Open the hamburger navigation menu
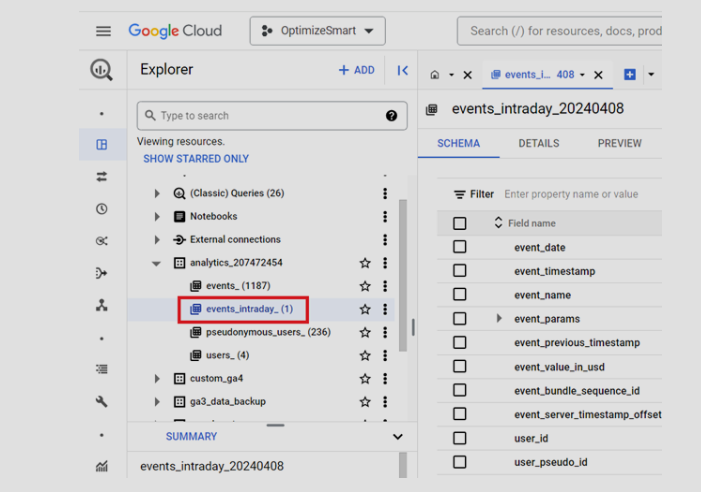This screenshot has width=701, height=492. (103, 31)
